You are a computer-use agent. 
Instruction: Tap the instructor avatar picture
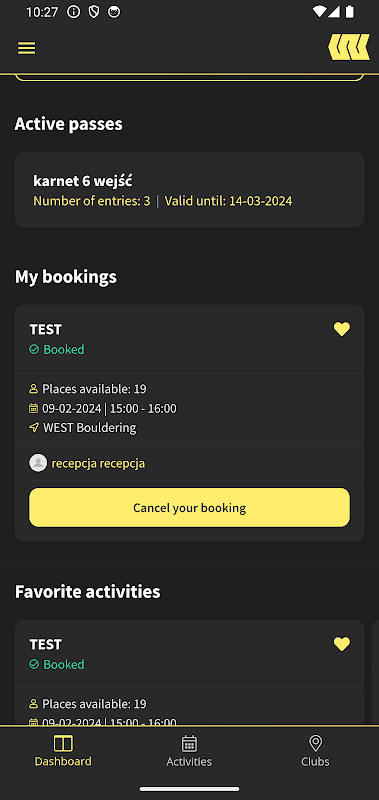[38, 463]
